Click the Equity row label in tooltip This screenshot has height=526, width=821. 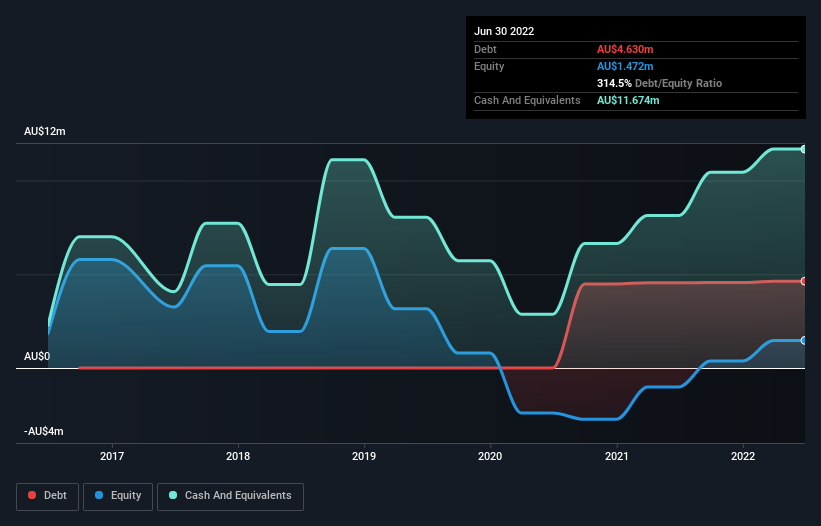point(489,66)
